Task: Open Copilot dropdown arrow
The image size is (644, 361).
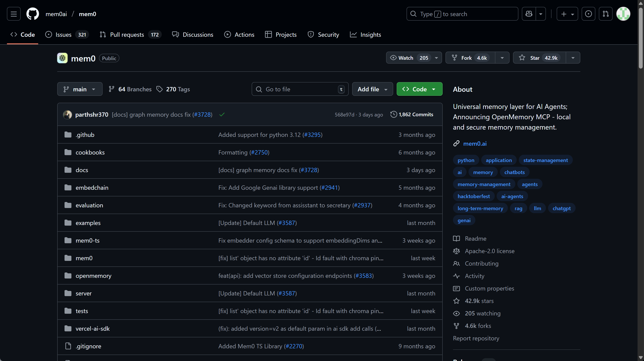Action: [x=541, y=14]
